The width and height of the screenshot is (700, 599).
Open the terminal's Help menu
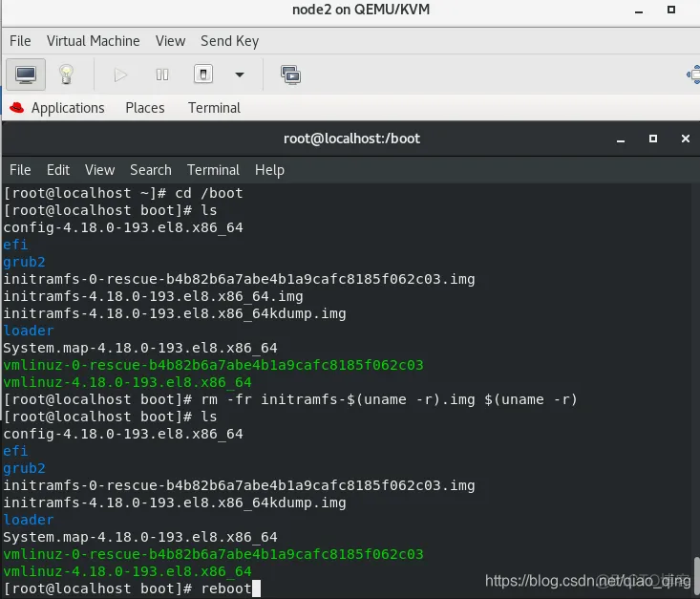tap(269, 170)
